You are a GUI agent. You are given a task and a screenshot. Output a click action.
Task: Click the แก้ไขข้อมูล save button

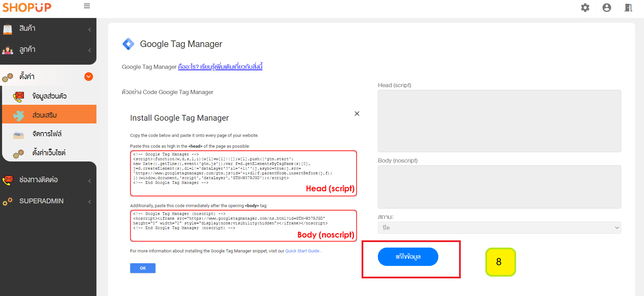[408, 257]
